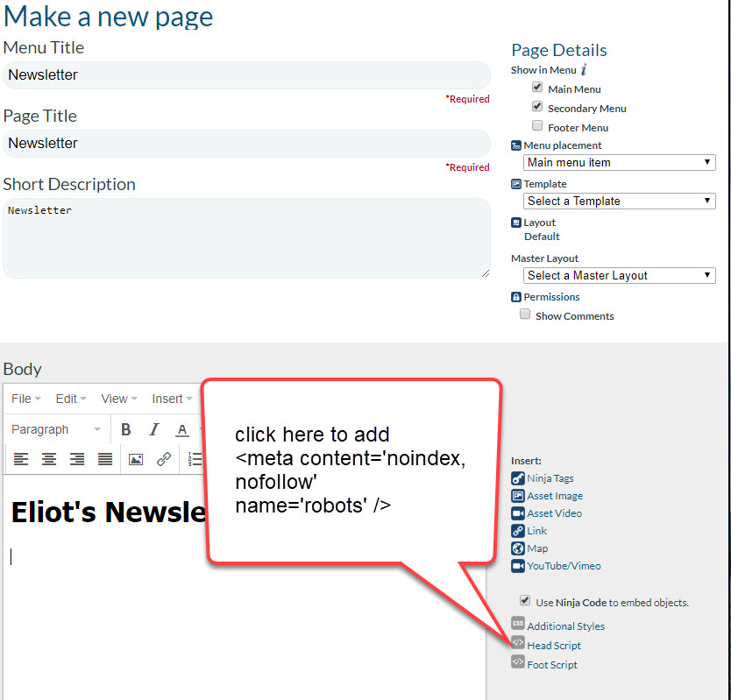Click the Layout icon

tap(516, 223)
